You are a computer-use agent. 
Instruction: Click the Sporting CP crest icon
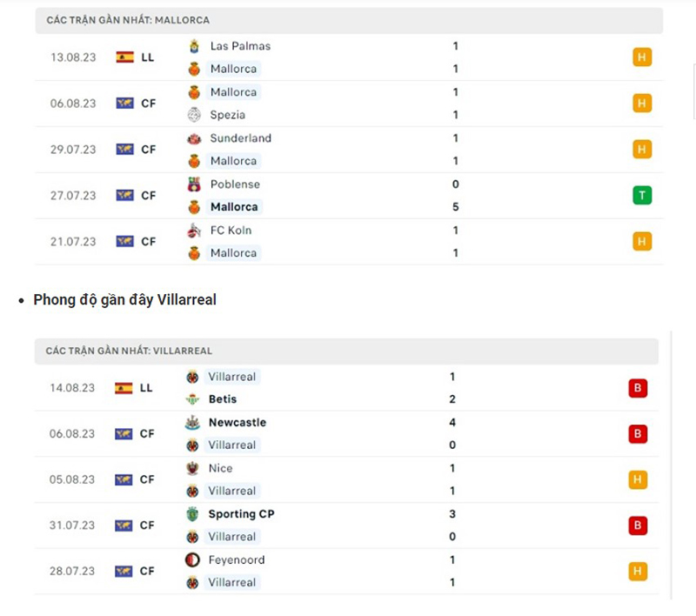pos(192,514)
